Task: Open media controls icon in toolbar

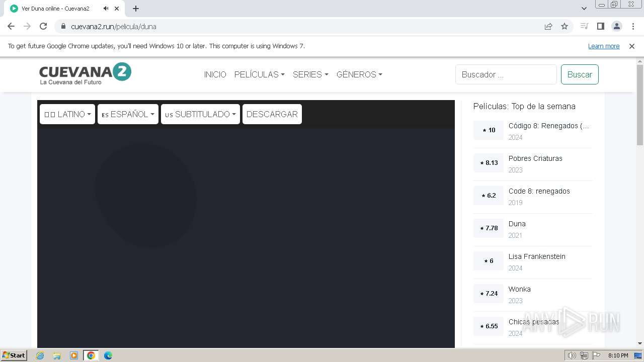Action: (x=584, y=26)
